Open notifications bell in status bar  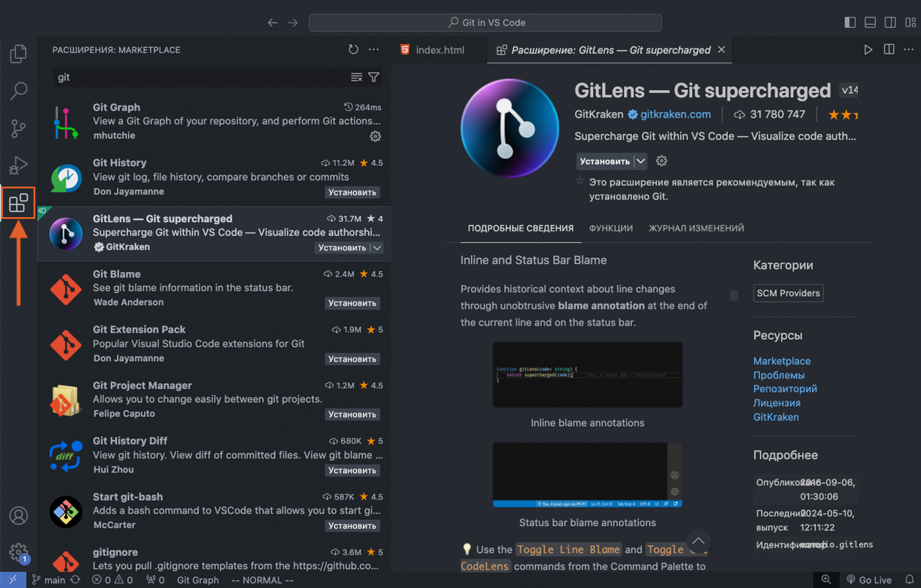[x=909, y=580]
